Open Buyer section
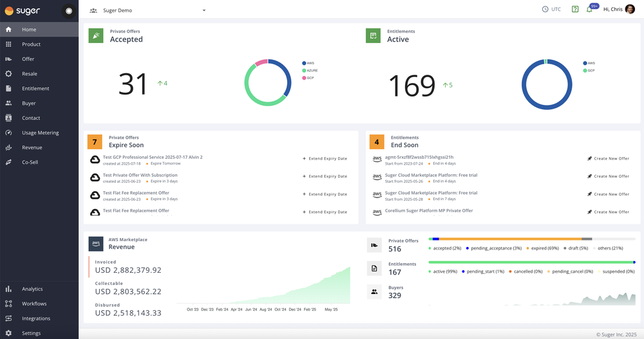 pos(39,104)
